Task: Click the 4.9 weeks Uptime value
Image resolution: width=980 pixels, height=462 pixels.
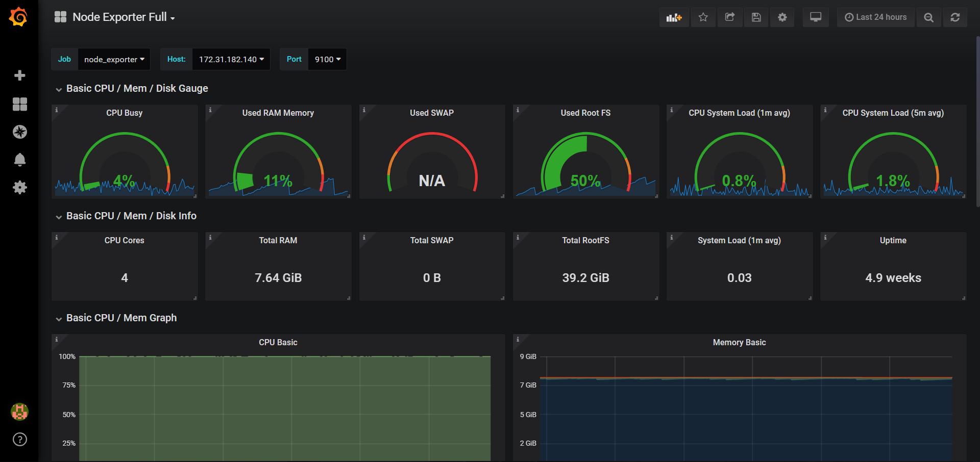Action: (893, 278)
